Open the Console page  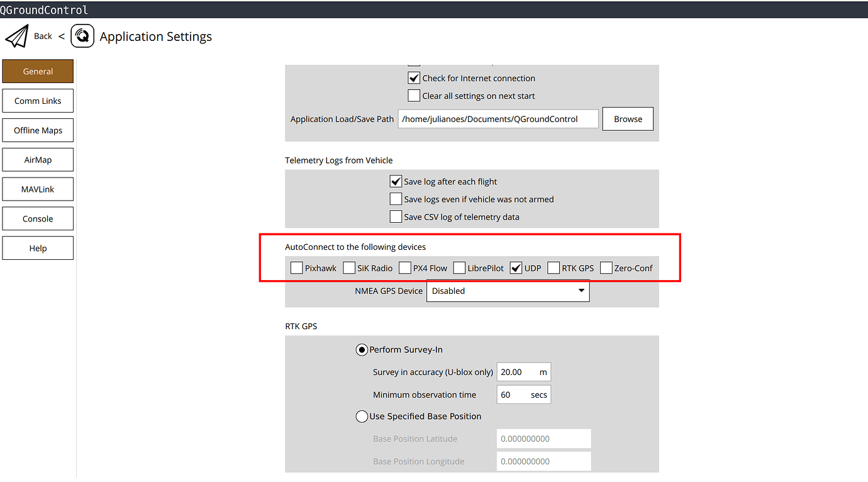[38, 219]
